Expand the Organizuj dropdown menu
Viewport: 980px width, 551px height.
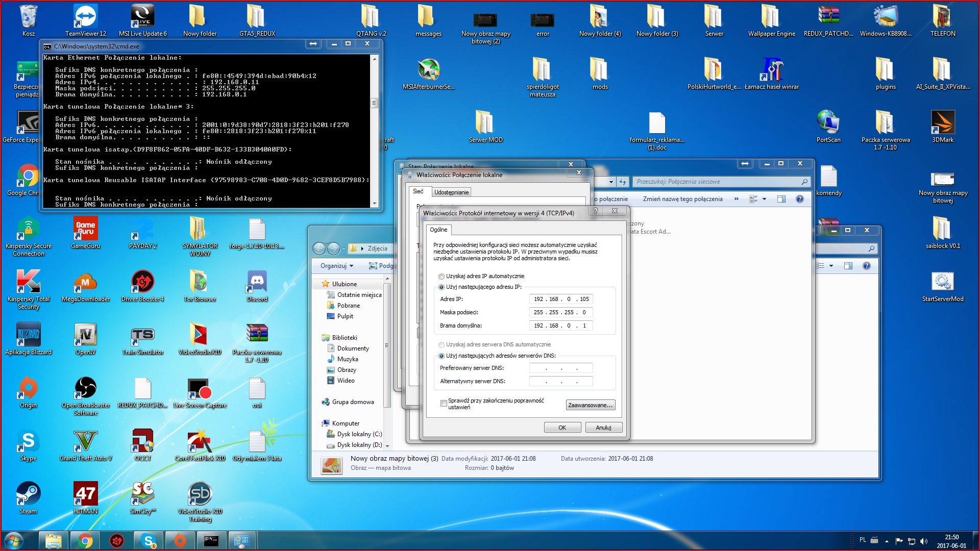coord(337,266)
